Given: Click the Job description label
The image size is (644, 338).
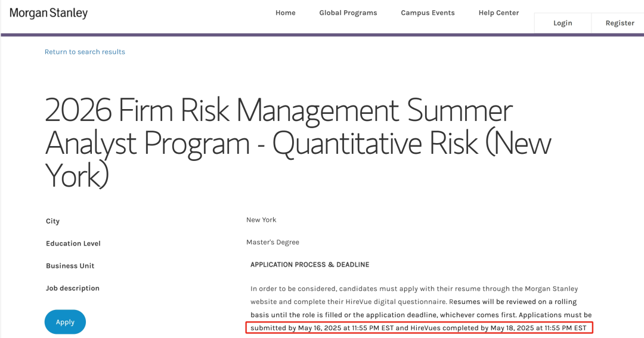Looking at the screenshot, I should (x=73, y=289).
